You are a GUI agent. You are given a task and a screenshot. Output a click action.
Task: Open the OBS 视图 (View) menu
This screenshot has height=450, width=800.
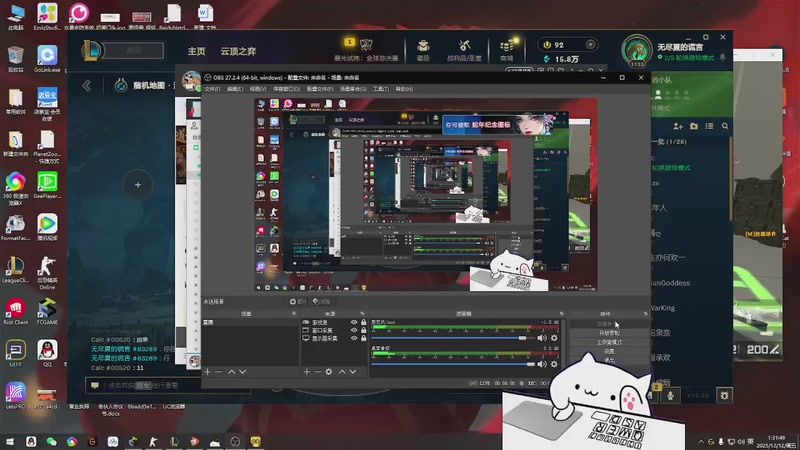[258, 89]
